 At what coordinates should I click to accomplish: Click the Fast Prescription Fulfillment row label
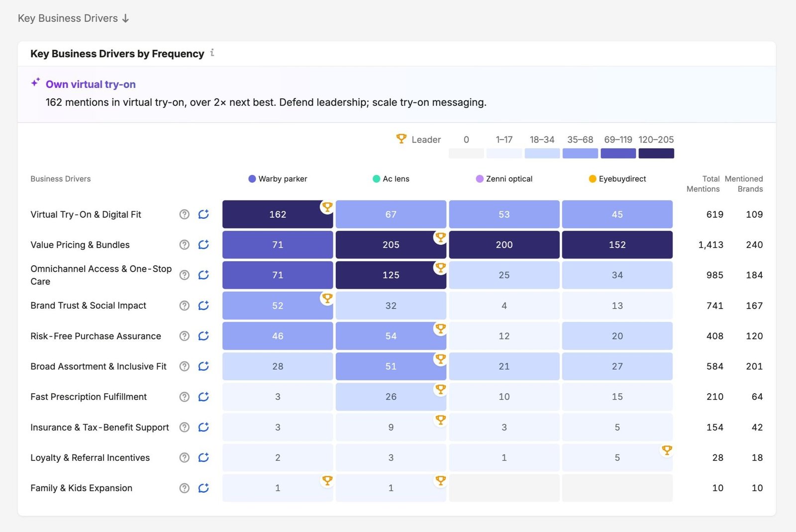pyautogui.click(x=89, y=397)
